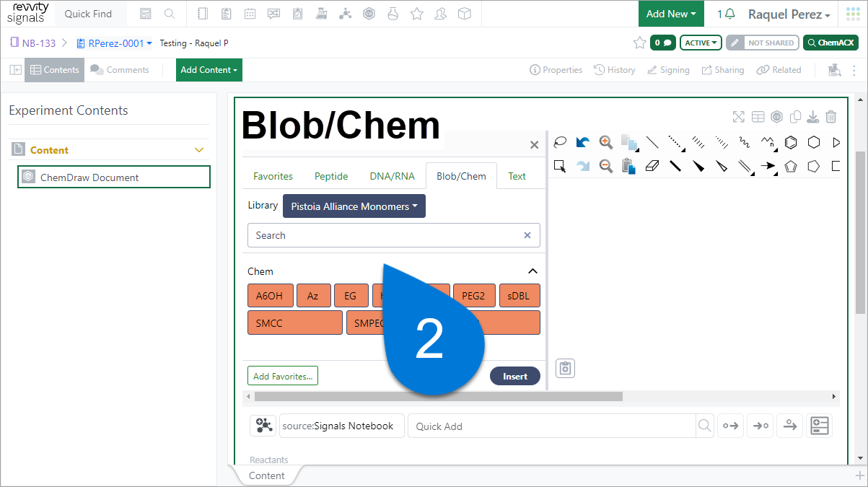Zoom in on the ChemDraw canvas
Image resolution: width=868 pixels, height=487 pixels.
(606, 142)
